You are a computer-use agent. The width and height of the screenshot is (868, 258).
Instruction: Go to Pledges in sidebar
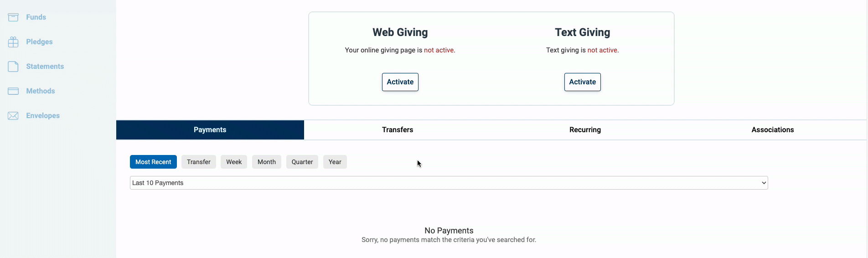(x=39, y=42)
